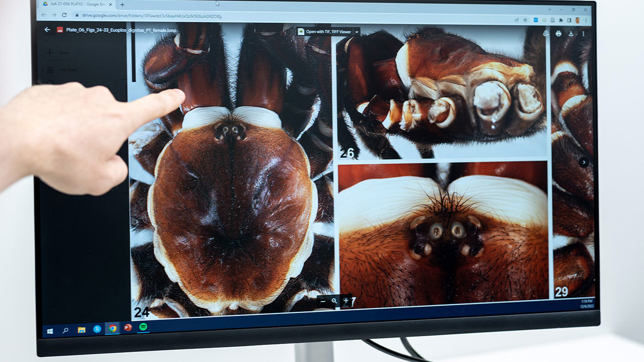Open the blue R app in taskbar
The width and height of the screenshot is (644, 362).
tap(97, 329)
